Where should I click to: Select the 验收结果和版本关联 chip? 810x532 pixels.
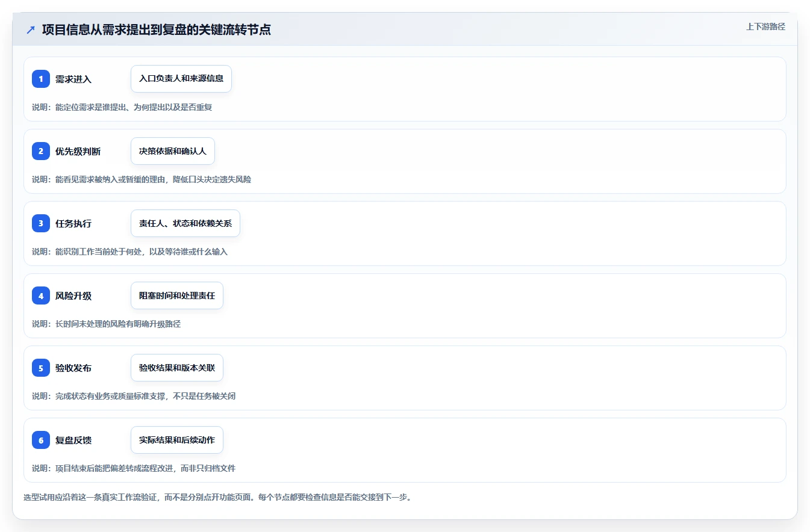[177, 368]
